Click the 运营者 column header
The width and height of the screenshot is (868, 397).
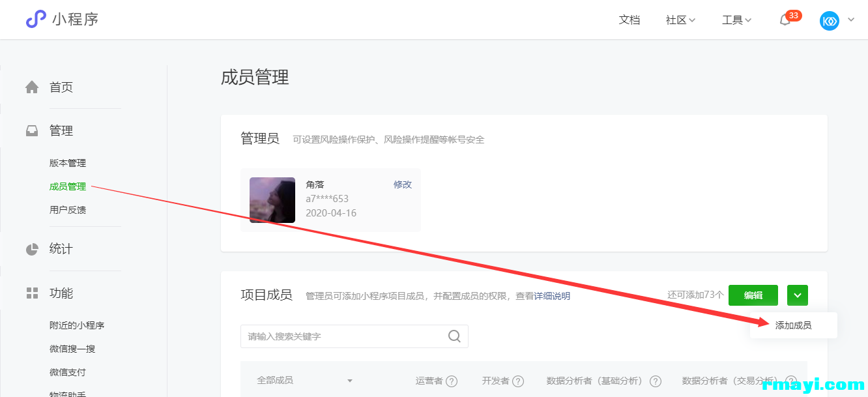pos(429,381)
